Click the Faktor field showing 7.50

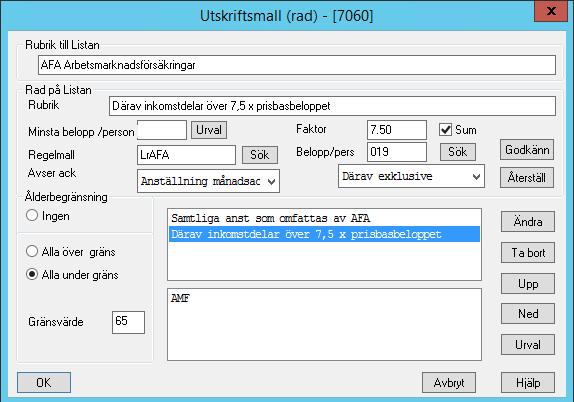(397, 130)
